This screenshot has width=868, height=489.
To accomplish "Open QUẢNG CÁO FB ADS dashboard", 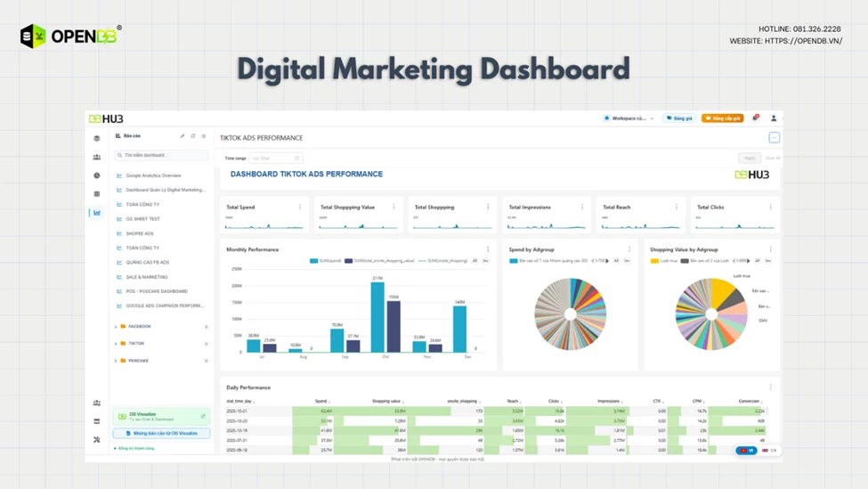I will [147, 263].
